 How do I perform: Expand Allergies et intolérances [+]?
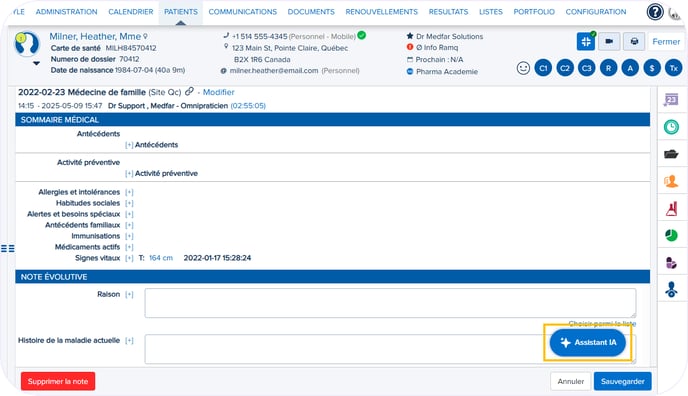tap(129, 193)
